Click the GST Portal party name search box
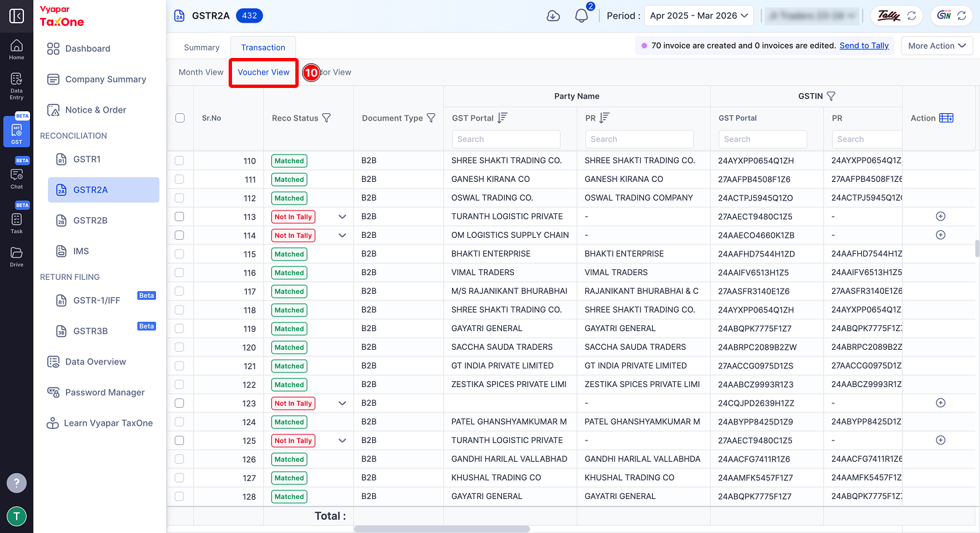 (506, 139)
